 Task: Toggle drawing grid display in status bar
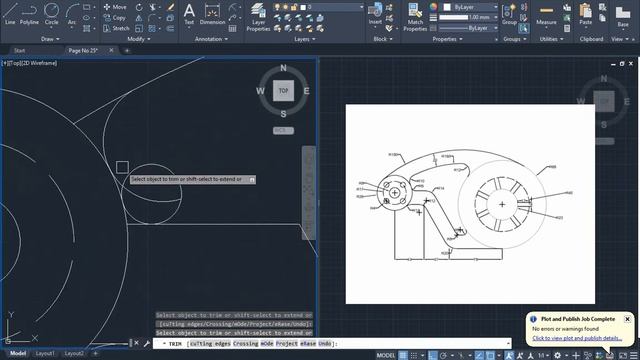(x=403, y=356)
